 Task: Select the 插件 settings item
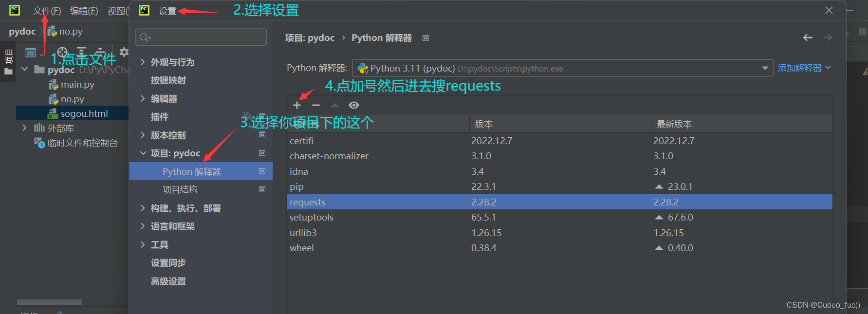coord(160,117)
